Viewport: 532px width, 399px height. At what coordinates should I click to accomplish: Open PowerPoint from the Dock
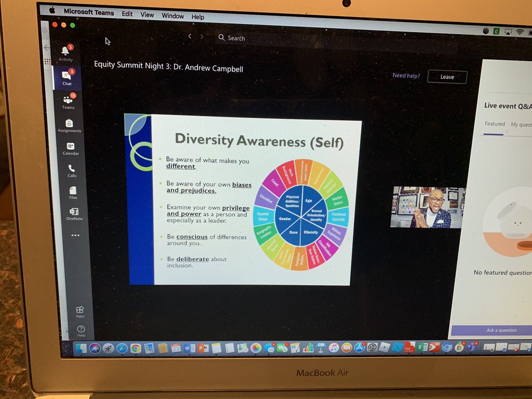click(x=203, y=348)
